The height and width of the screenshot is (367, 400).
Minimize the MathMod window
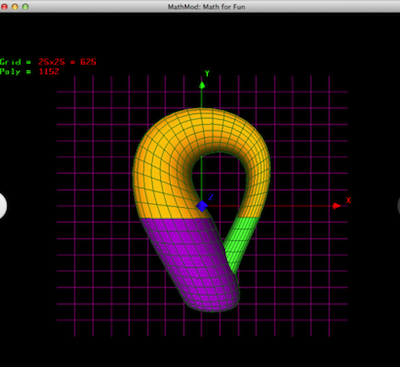click(15, 7)
